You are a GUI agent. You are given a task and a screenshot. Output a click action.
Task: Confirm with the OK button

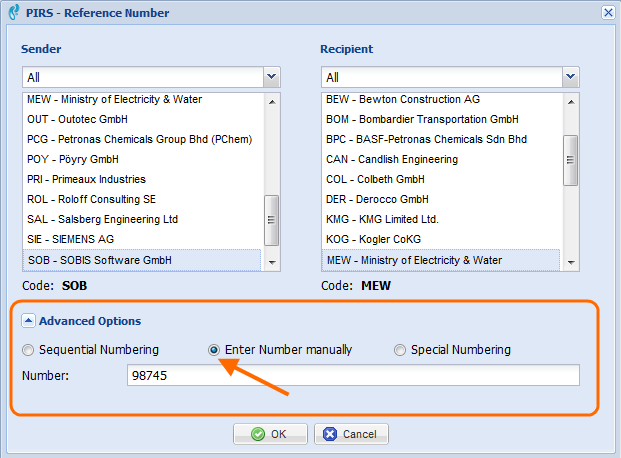270,434
